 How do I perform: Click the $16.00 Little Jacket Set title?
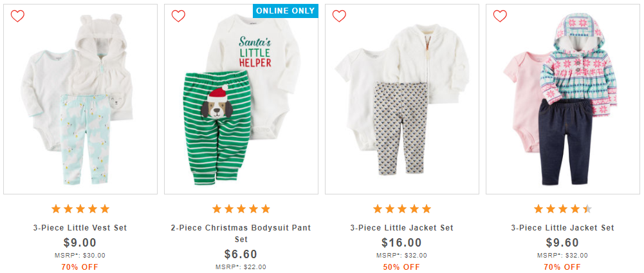(402, 228)
